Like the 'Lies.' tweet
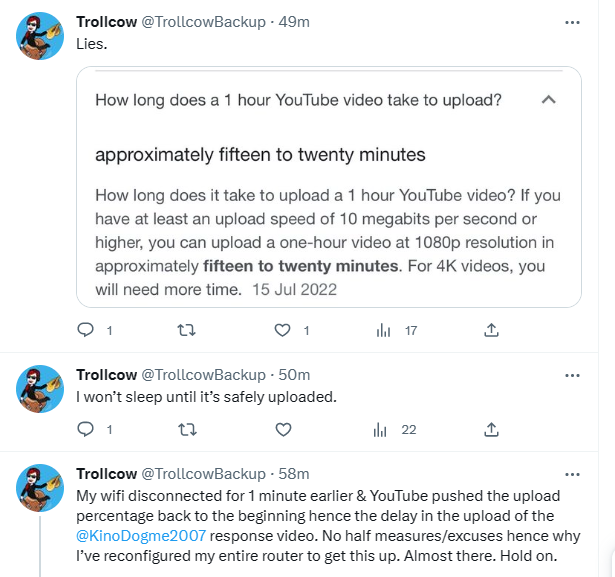This screenshot has width=615, height=577. tap(283, 329)
